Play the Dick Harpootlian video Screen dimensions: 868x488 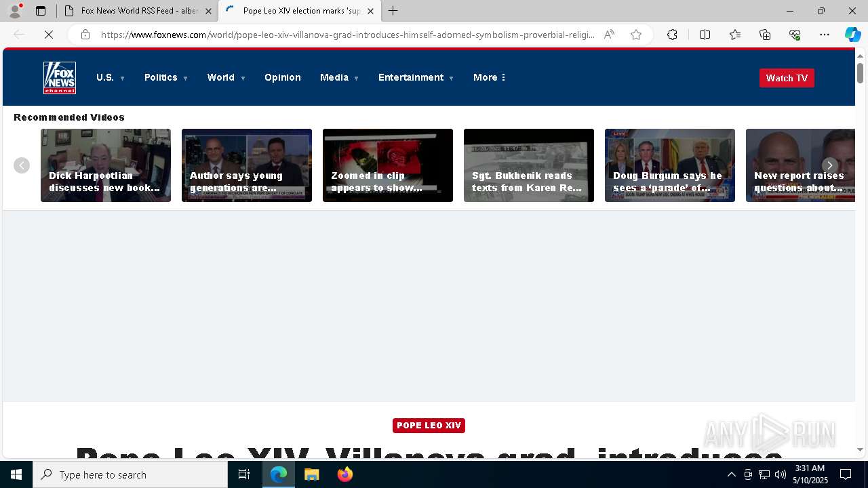pos(106,165)
